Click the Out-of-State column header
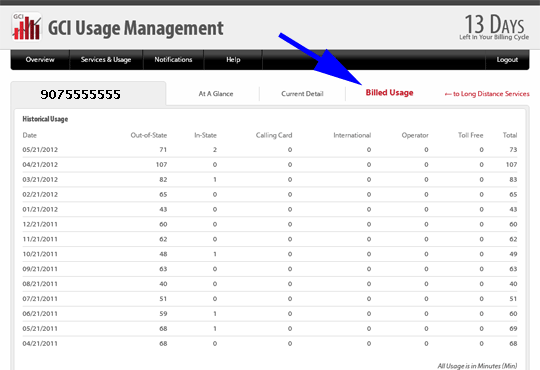This screenshot has height=370, width=540. [149, 135]
